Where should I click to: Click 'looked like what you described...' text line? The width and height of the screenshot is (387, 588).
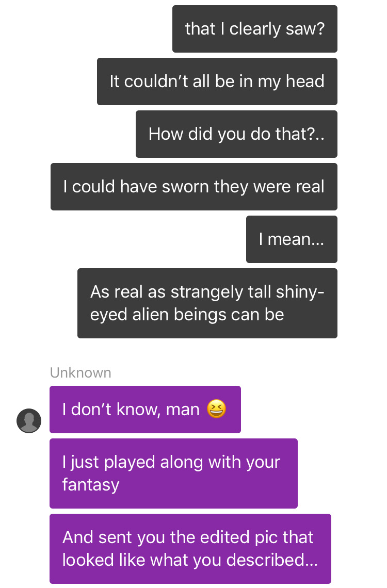click(x=190, y=560)
